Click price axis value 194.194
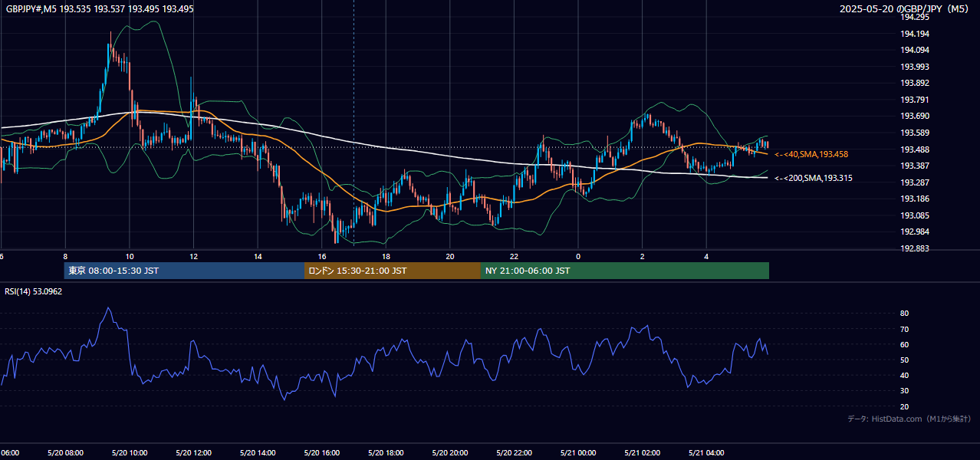This screenshot has width=980, height=460. pos(915,34)
